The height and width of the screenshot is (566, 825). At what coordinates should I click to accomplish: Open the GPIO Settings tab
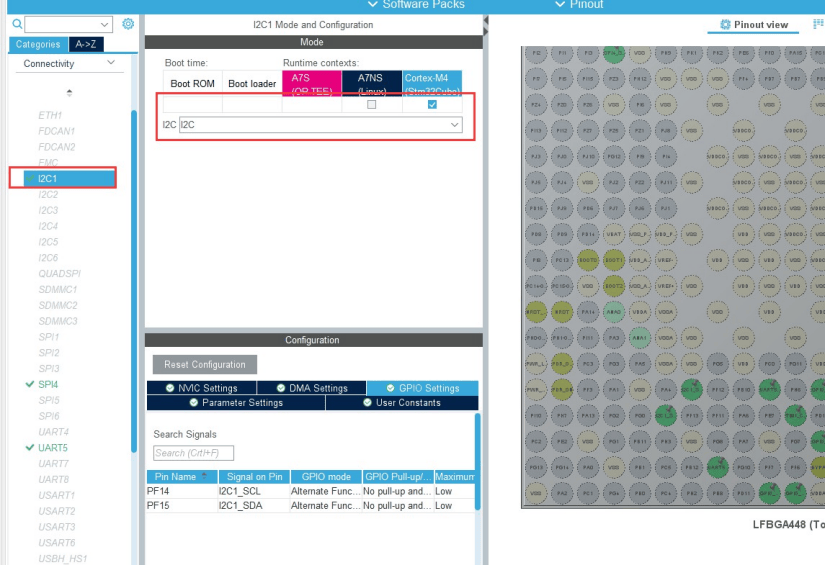[x=422, y=388]
